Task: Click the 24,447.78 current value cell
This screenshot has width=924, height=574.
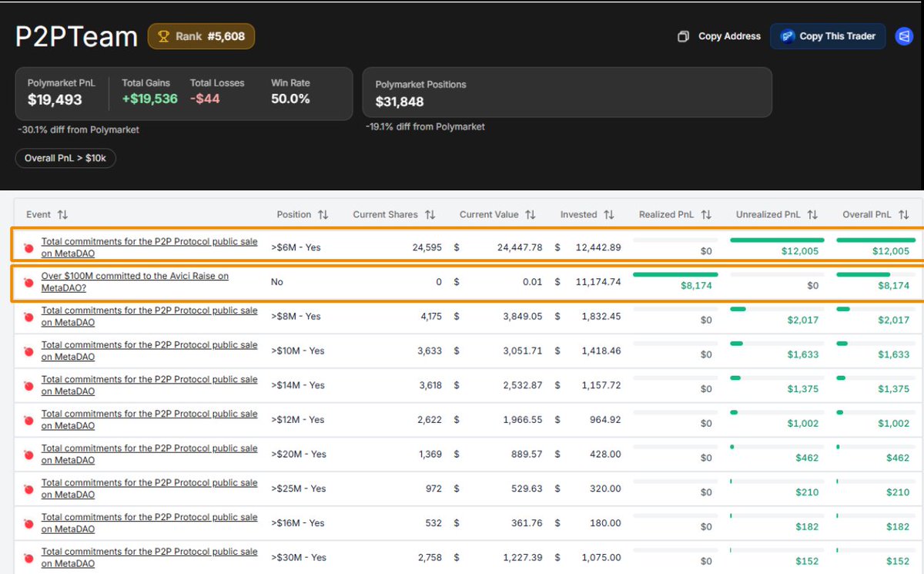Action: [521, 247]
